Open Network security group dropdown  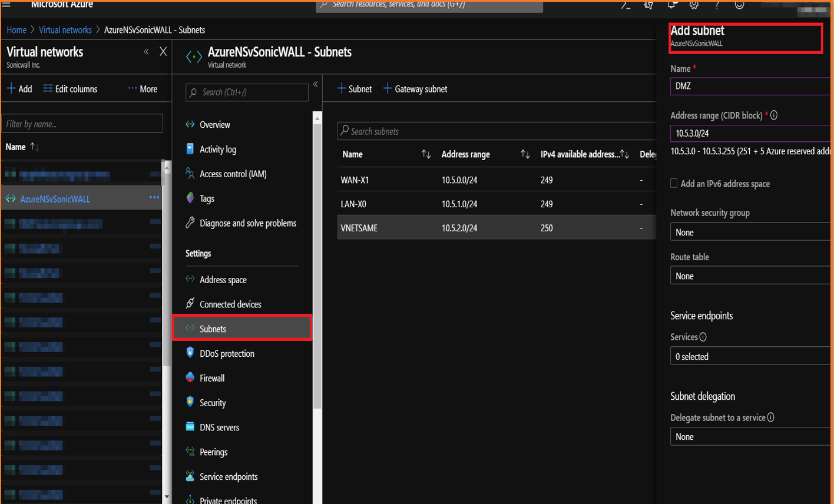[751, 232]
